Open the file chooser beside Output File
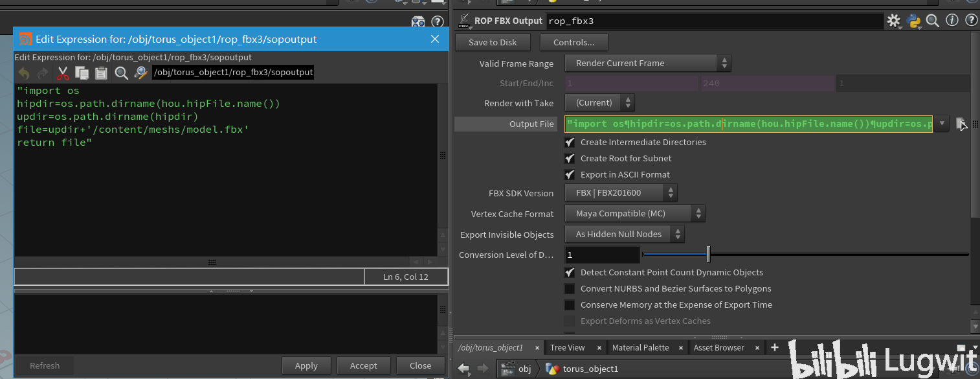This screenshot has height=379, width=980. (961, 124)
